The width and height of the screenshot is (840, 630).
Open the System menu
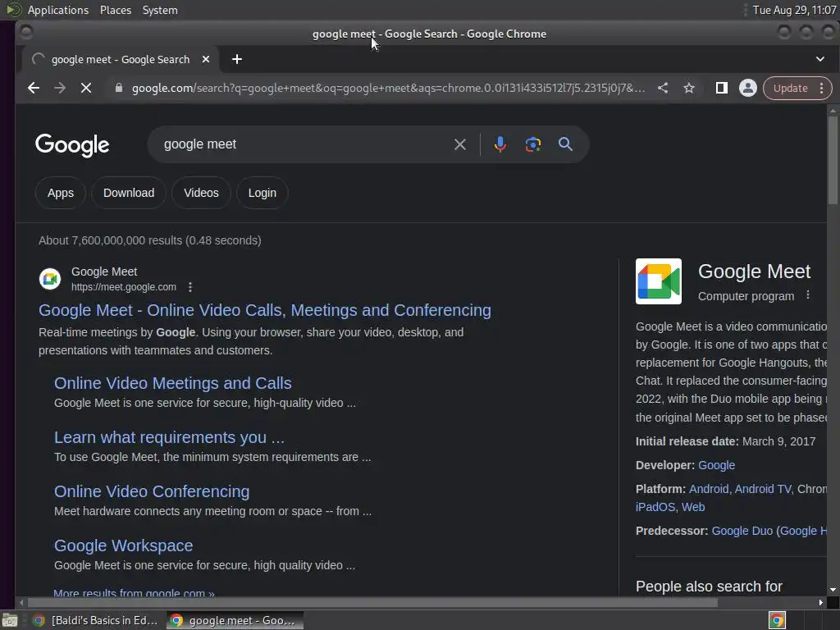pyautogui.click(x=160, y=10)
